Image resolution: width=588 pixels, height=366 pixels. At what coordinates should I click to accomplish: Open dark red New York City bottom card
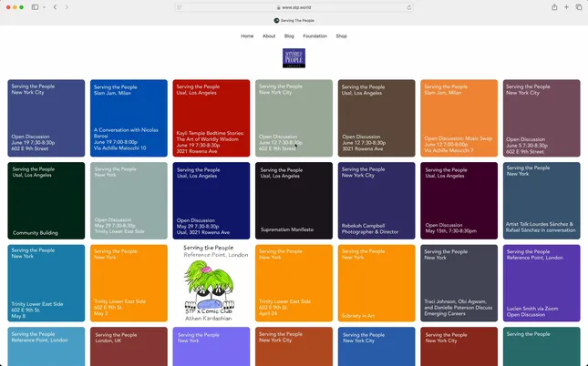459,347
